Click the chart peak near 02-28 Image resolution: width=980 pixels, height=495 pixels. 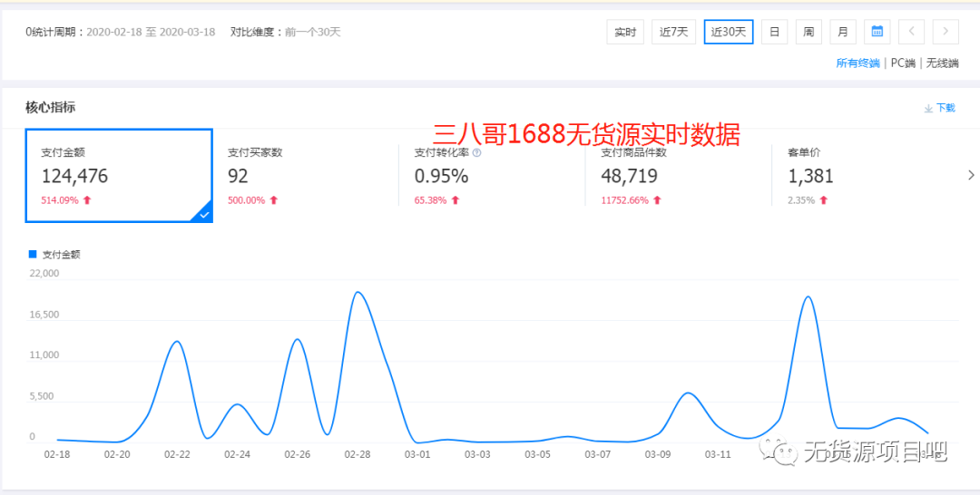(358, 292)
